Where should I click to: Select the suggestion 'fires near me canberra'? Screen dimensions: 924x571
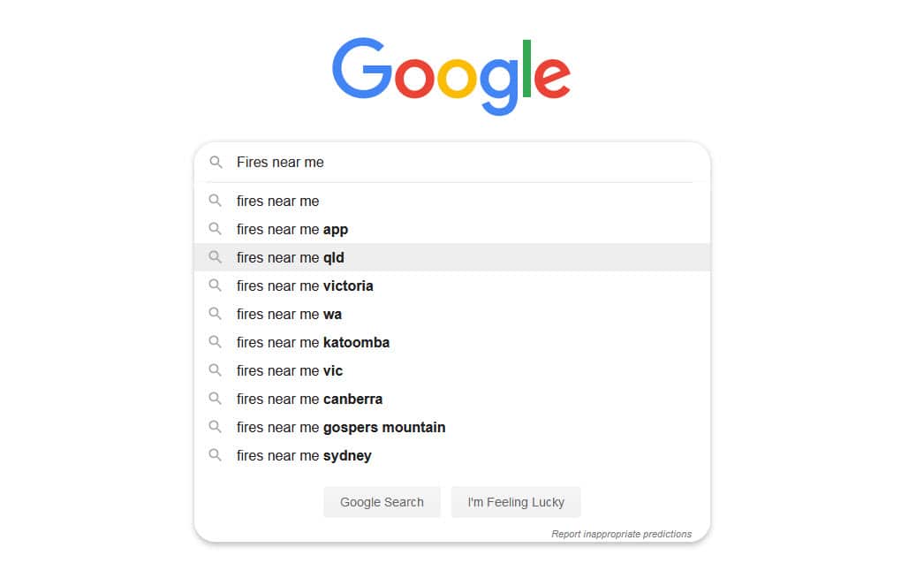pos(309,399)
